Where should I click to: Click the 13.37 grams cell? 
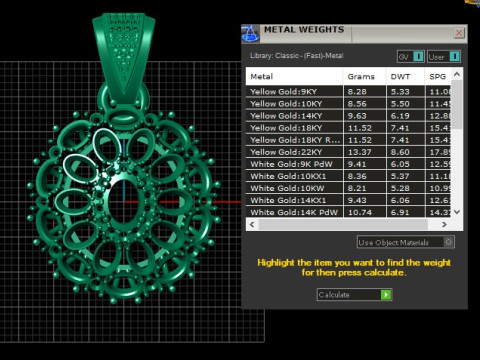(x=364, y=152)
